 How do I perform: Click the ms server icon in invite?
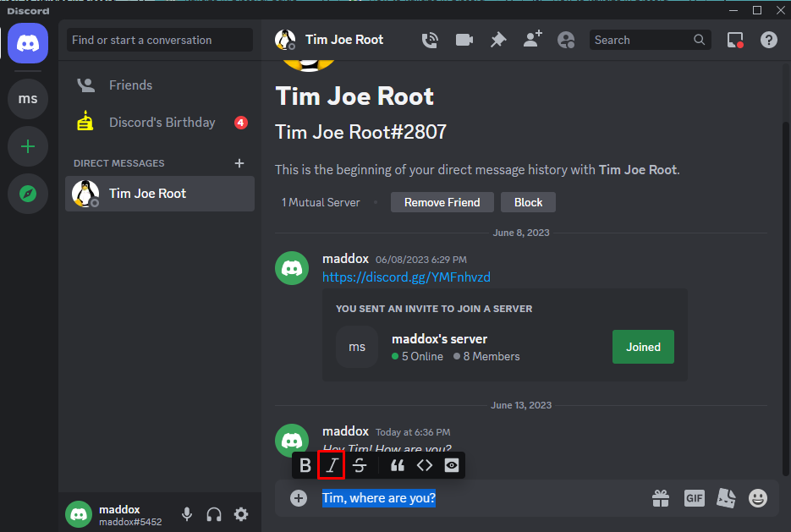tap(357, 347)
